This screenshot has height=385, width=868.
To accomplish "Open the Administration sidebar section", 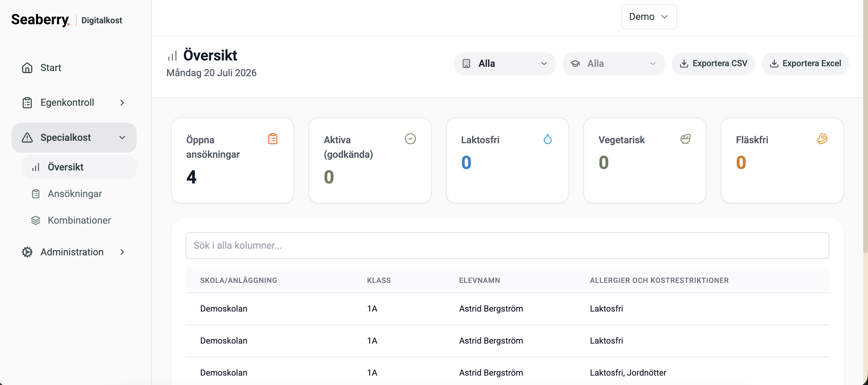I will pos(74,252).
